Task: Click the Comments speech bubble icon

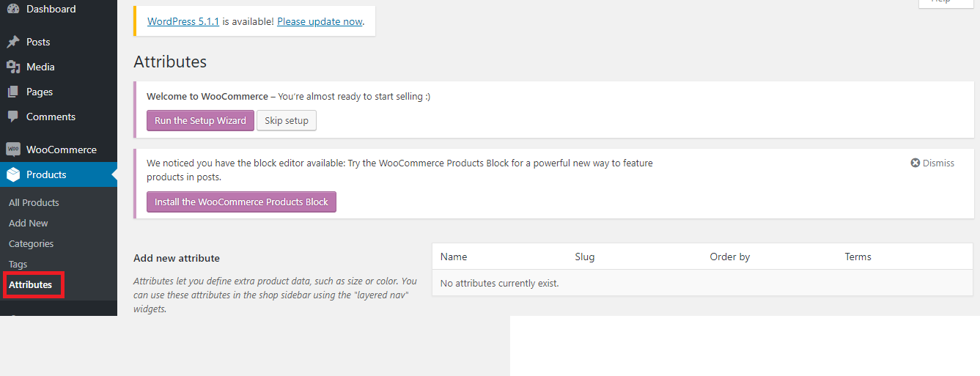Action: (x=13, y=117)
